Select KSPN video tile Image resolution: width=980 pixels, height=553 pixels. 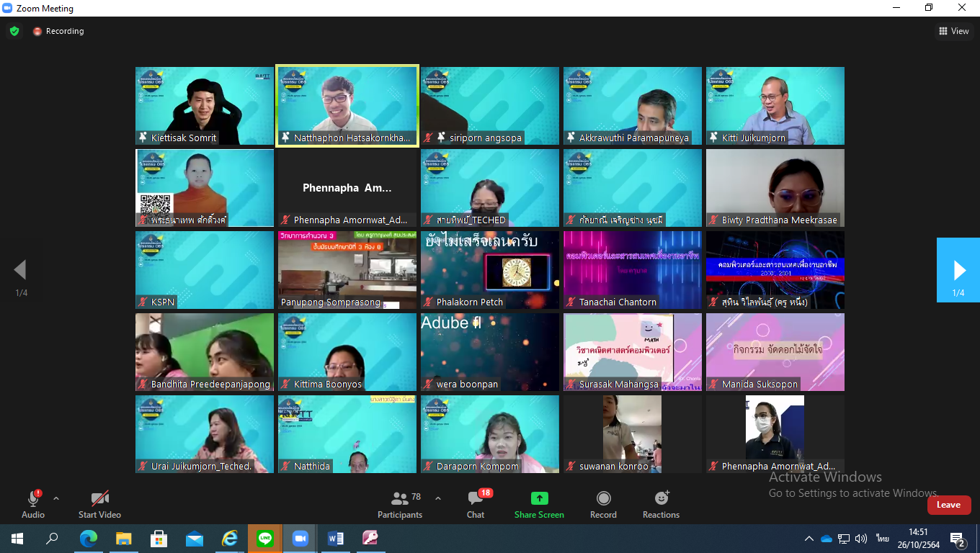[x=205, y=270]
